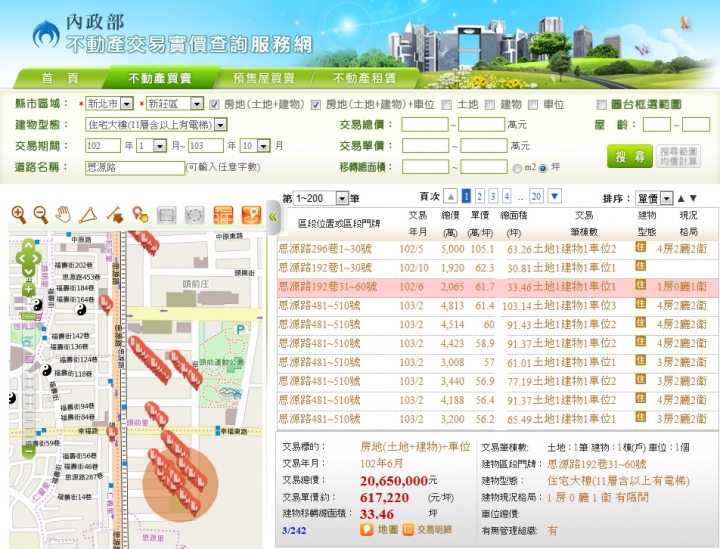Image resolution: width=720 pixels, height=549 pixels.
Task: Pan the map left
Action: click(20, 258)
